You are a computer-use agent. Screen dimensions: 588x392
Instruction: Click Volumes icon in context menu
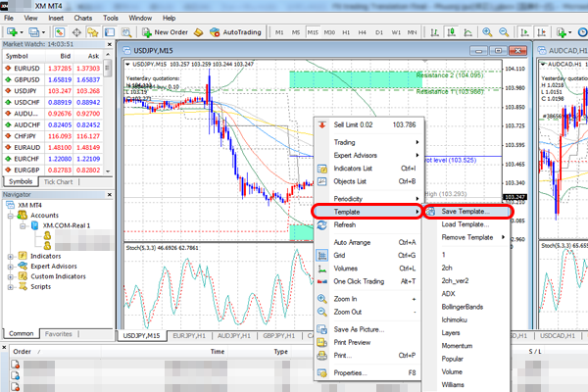coord(322,269)
